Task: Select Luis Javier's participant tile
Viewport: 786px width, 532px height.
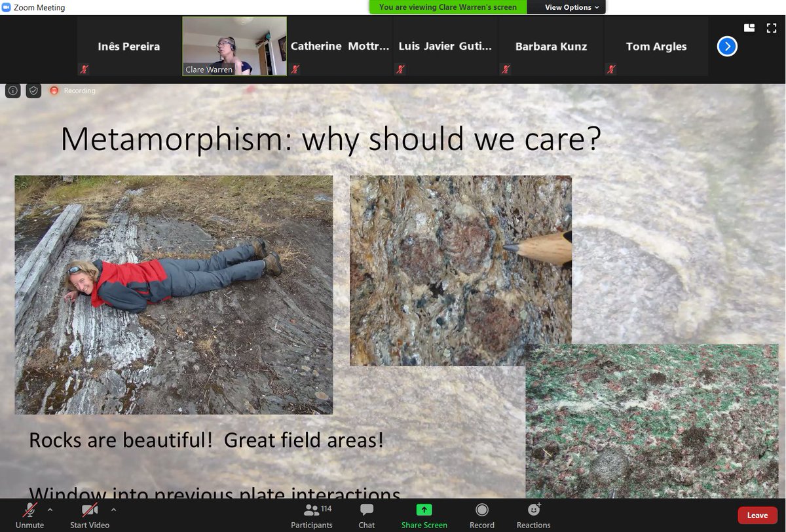Action: [x=445, y=47]
